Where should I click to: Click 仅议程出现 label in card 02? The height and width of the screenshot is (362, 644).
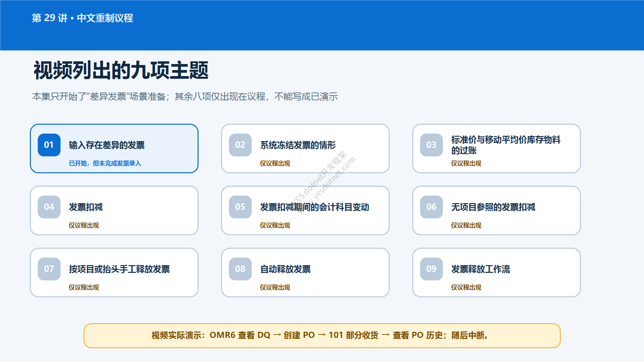coord(275,163)
